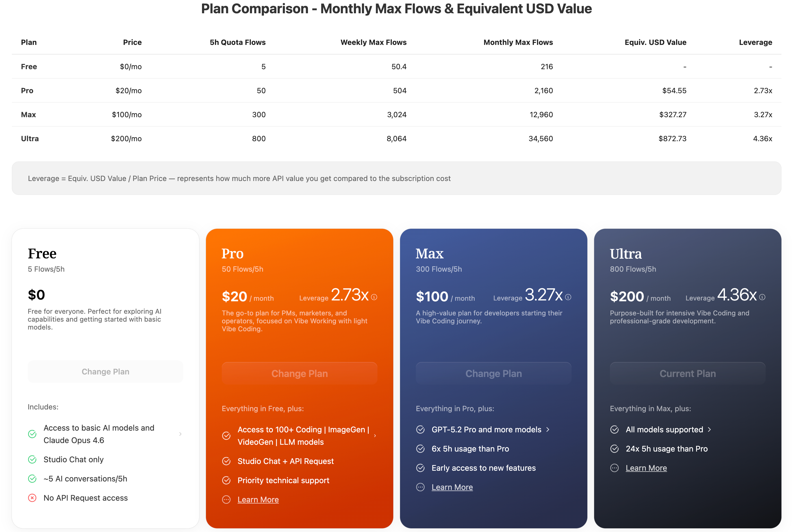Open Learn More link on the Max card

coord(452,487)
